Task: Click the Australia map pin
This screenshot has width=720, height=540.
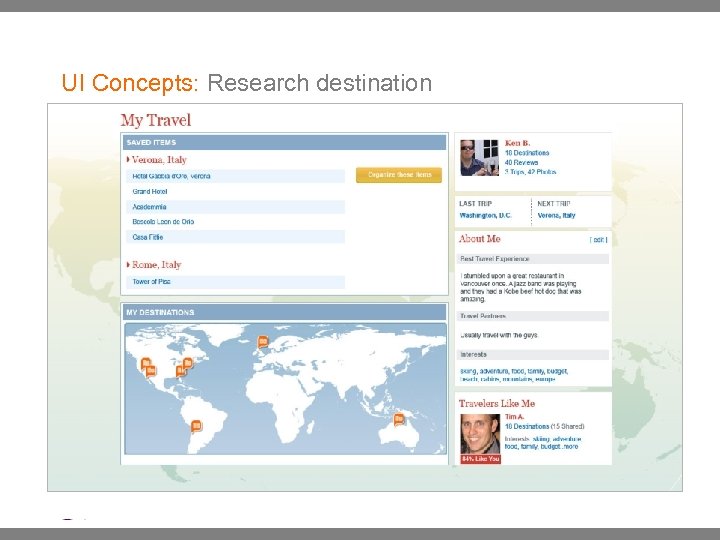Action: point(399,419)
